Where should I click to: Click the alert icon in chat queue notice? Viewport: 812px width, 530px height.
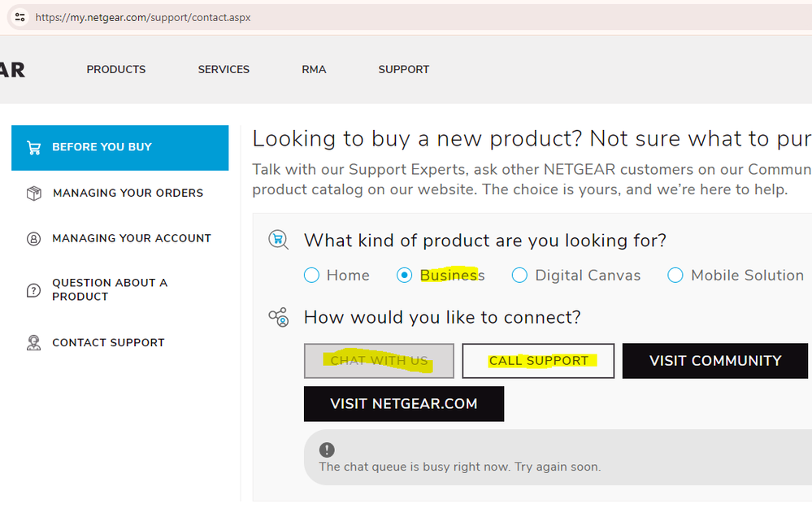coord(327,450)
